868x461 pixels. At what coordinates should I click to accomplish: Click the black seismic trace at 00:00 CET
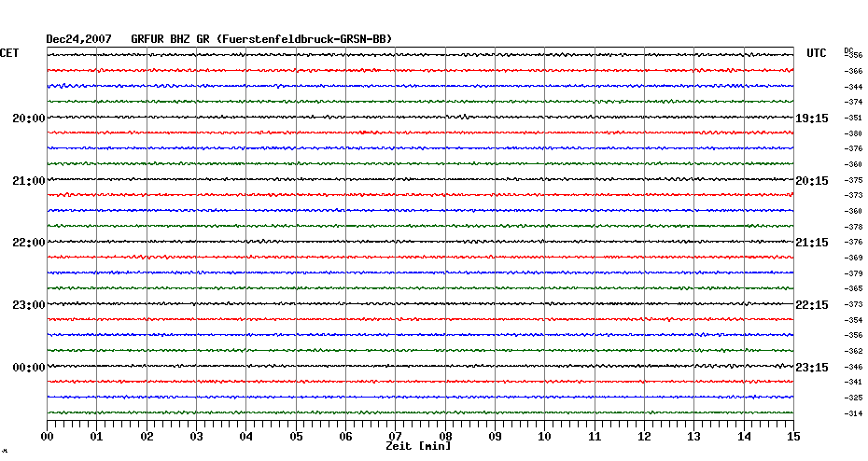click(420, 366)
